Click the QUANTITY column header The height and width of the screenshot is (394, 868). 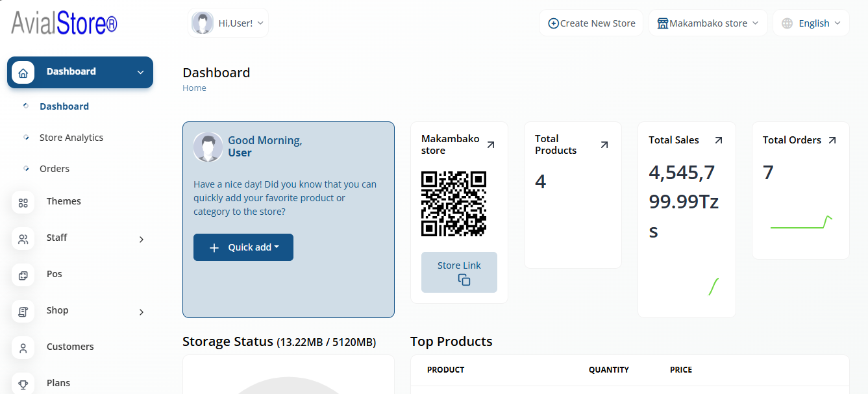[609, 370]
